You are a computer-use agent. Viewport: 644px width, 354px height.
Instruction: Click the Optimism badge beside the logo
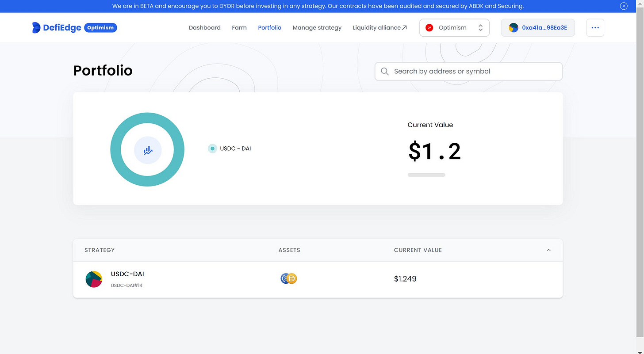pos(100,27)
